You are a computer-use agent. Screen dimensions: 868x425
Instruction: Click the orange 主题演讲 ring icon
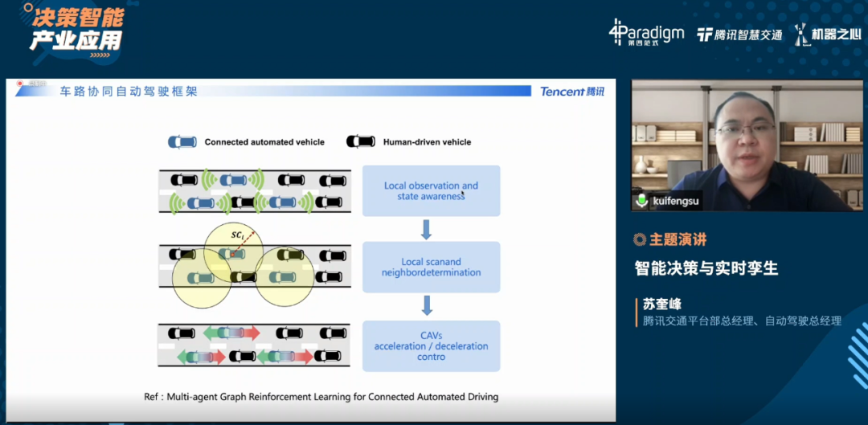tap(640, 239)
